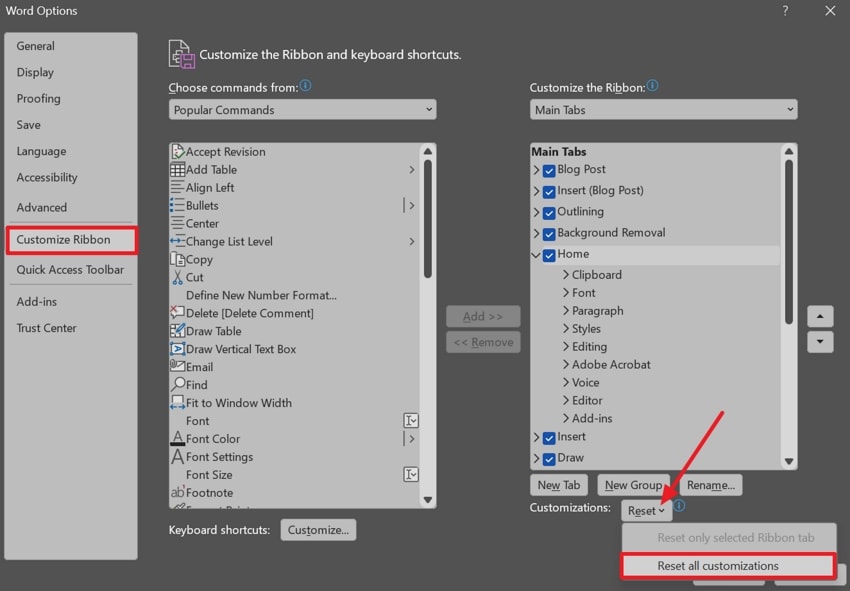Select Reset all customizations menu item
Image resolution: width=850 pixels, height=591 pixels.
point(728,566)
